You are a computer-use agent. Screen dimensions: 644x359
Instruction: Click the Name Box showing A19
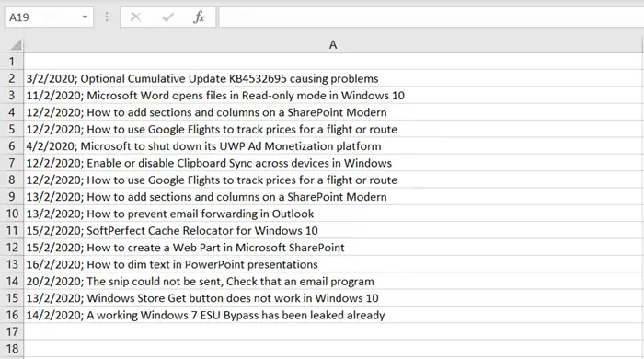pyautogui.click(x=49, y=17)
